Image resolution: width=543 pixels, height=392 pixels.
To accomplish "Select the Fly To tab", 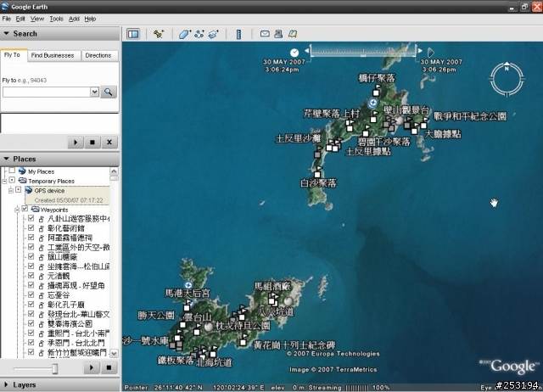I will tap(13, 55).
